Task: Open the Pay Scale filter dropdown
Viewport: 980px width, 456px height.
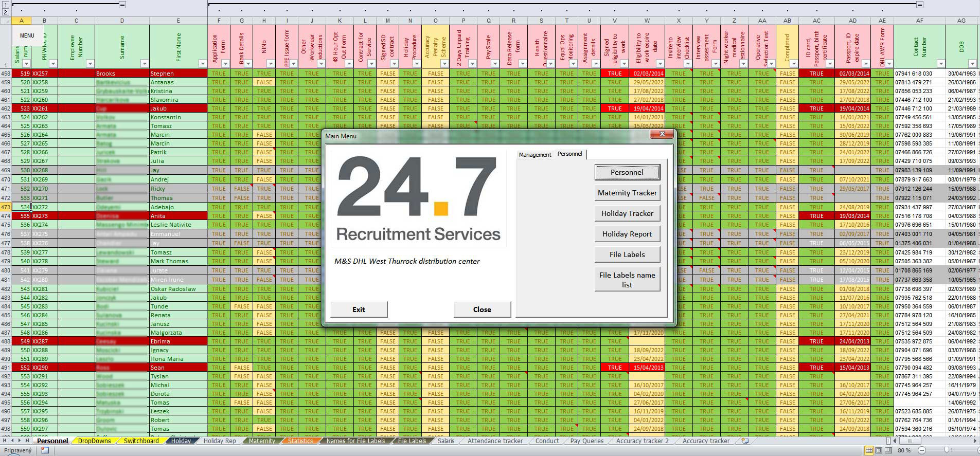Action: (495, 64)
